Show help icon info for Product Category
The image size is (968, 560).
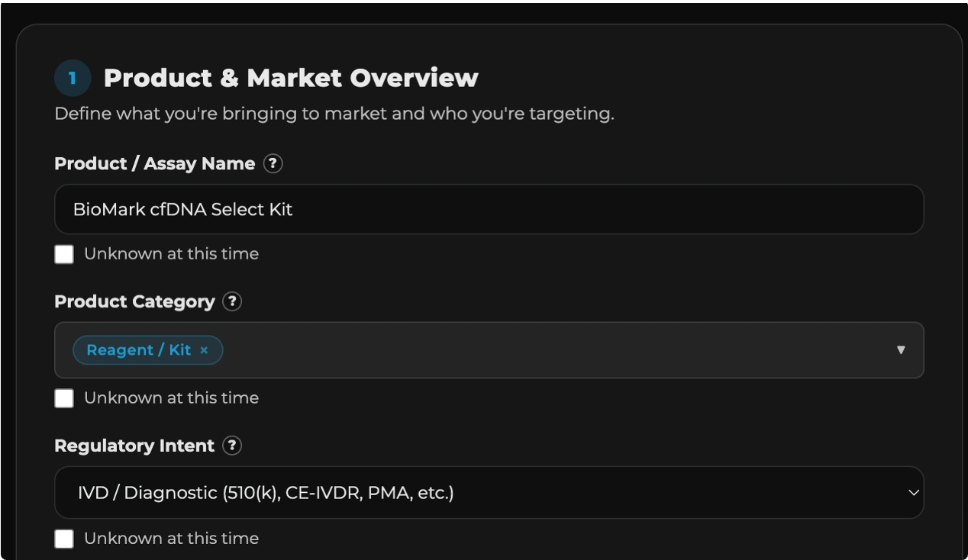click(x=232, y=301)
